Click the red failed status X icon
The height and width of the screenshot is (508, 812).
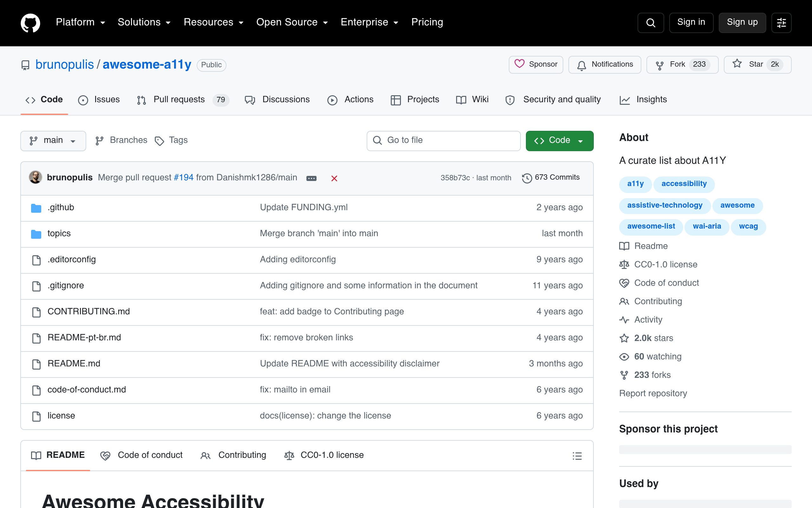[334, 178]
